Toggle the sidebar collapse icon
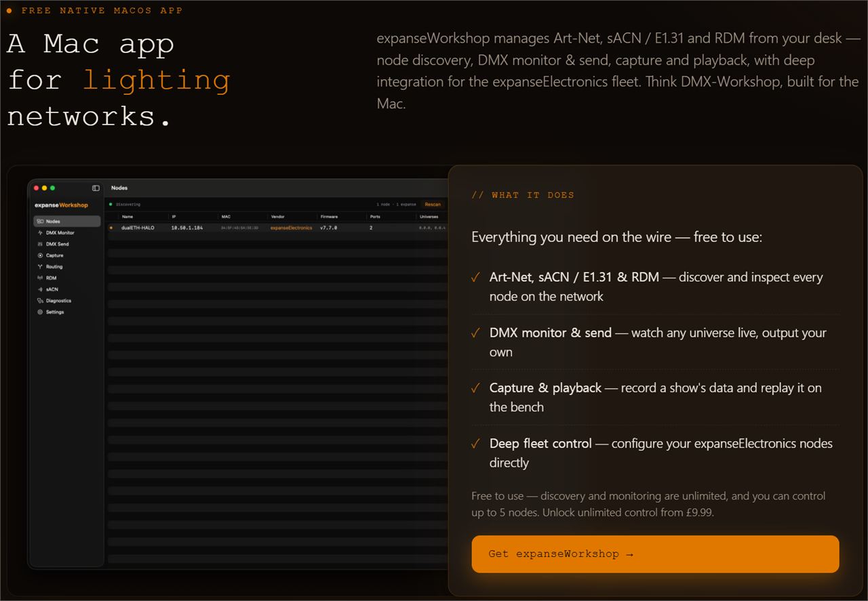This screenshot has width=868, height=601. click(96, 188)
